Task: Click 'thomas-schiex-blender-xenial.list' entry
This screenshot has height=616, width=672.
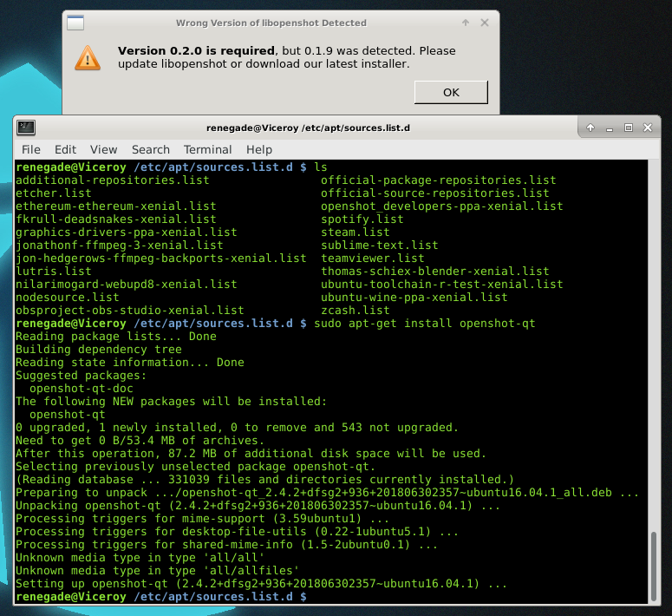Action: (435, 271)
